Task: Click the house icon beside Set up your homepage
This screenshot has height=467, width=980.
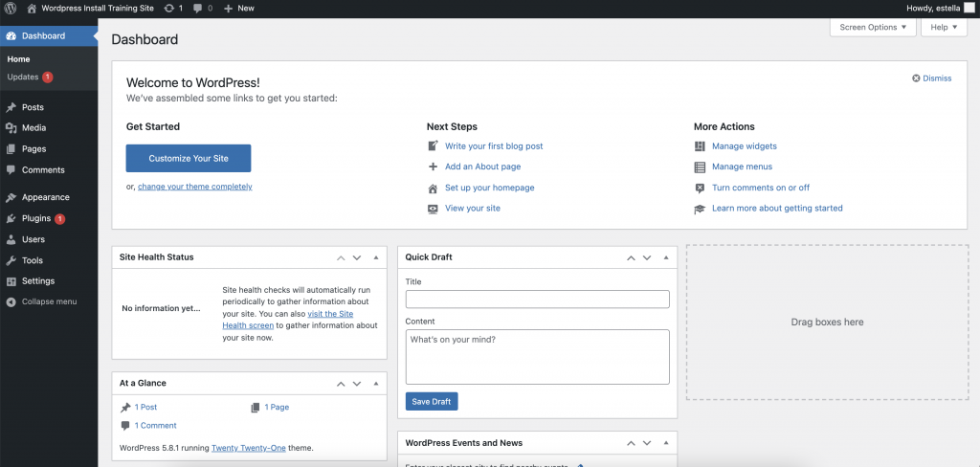Action: (434, 189)
